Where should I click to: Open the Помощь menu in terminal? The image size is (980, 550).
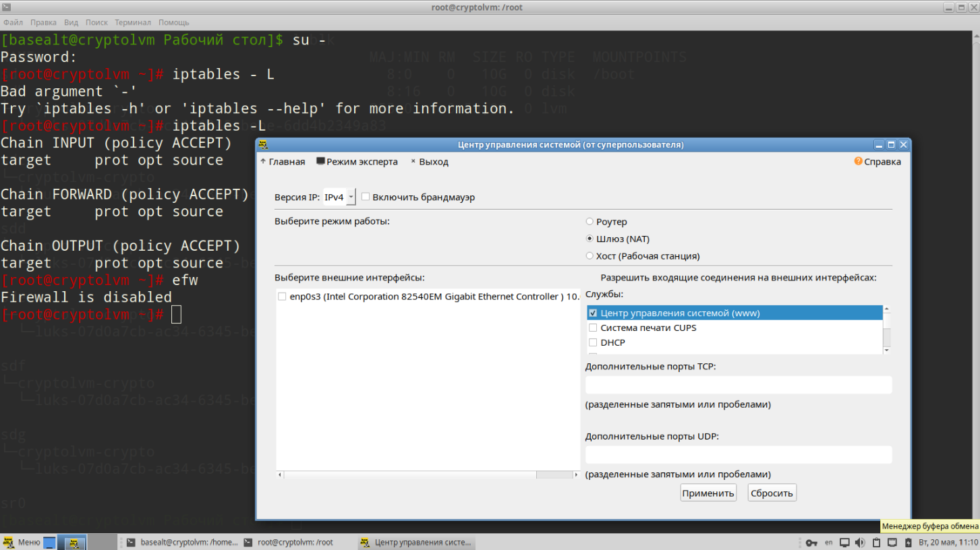point(173,22)
